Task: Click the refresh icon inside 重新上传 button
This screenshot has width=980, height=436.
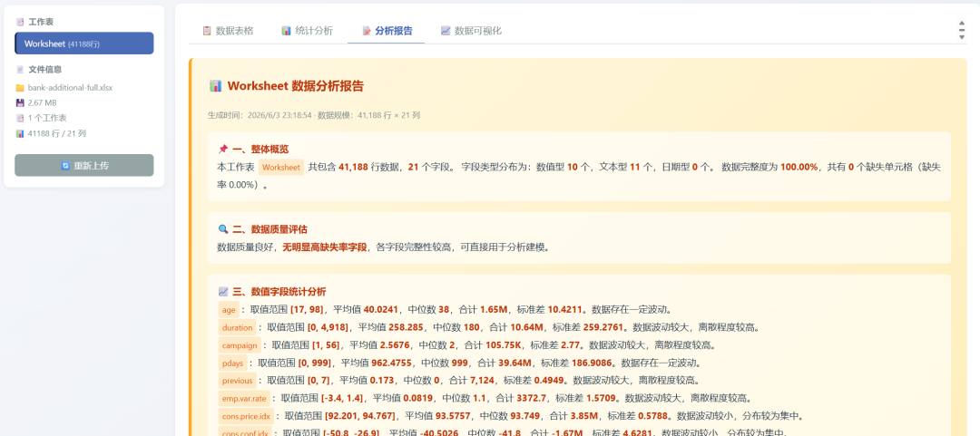Action: click(x=65, y=166)
